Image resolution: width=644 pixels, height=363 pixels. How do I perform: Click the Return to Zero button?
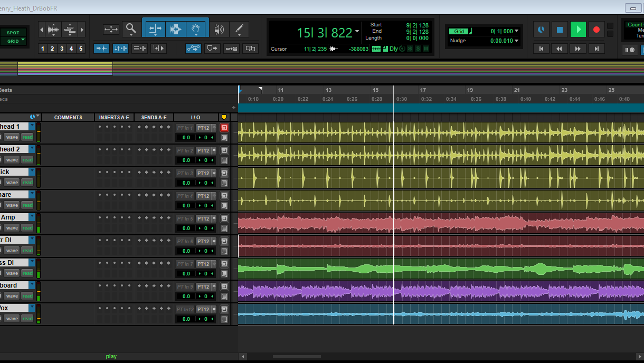click(x=541, y=49)
